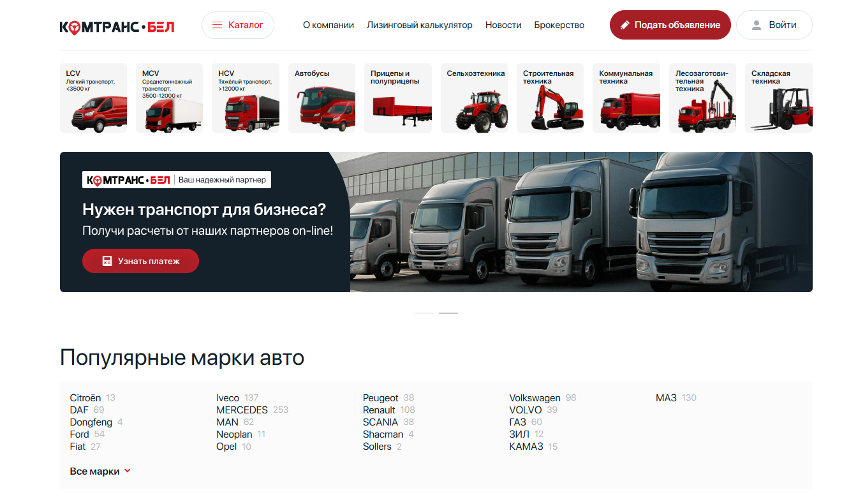Click the Комтранс-Бел logo in header
The image size is (865, 504).
tap(117, 26)
